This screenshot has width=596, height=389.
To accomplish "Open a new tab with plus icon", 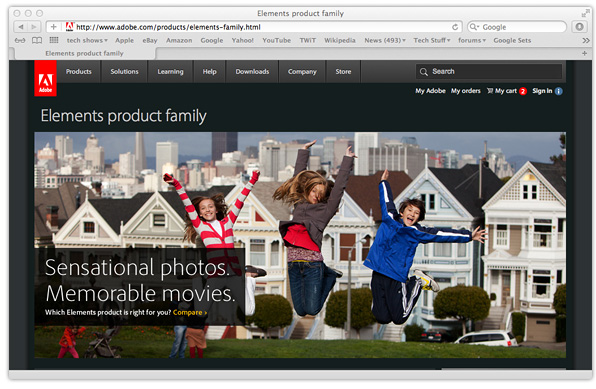I will pyautogui.click(x=584, y=54).
